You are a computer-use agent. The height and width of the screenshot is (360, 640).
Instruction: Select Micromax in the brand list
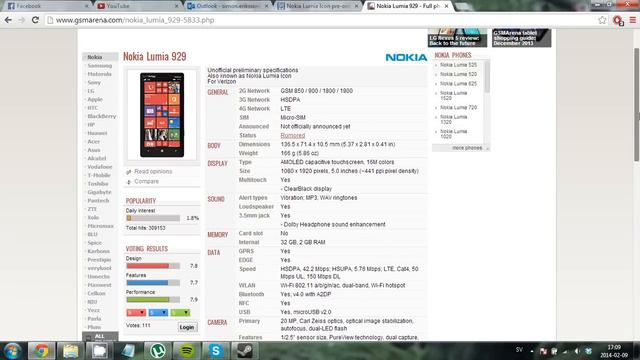[100, 226]
